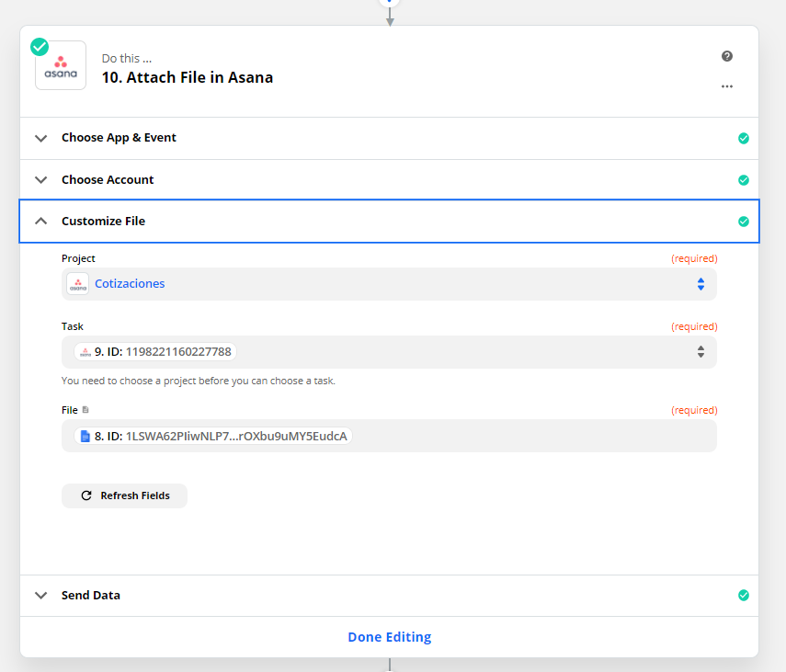This screenshot has height=672, width=786.
Task: Click the Send Data heading
Action: click(x=91, y=596)
